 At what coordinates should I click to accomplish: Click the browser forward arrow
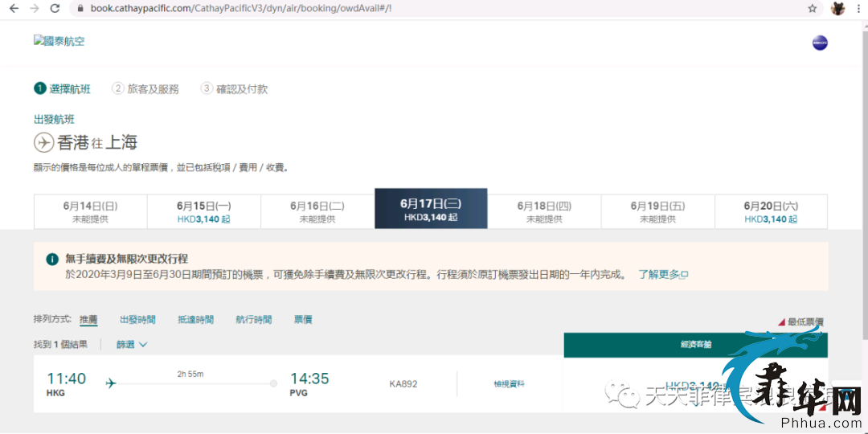[35, 8]
